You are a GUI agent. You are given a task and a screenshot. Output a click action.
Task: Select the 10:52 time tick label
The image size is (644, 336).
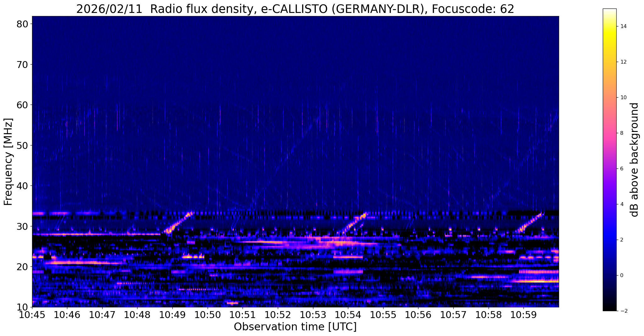278,315
